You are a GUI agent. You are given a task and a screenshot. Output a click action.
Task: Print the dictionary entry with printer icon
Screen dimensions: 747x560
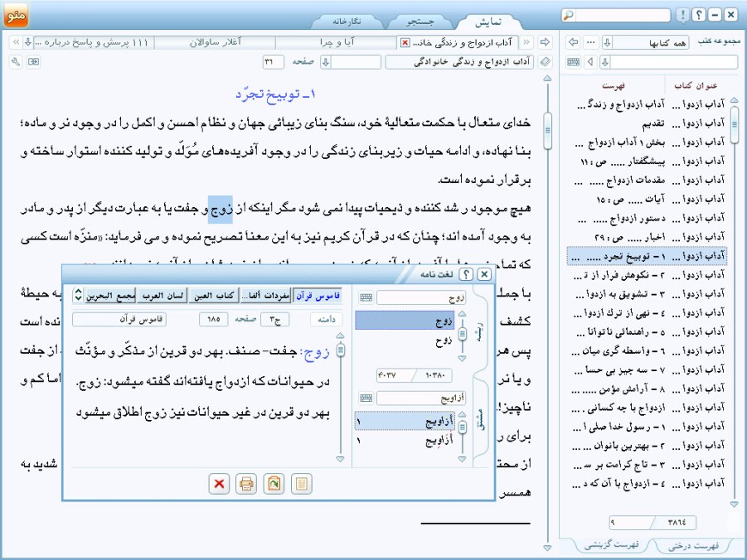click(x=246, y=484)
